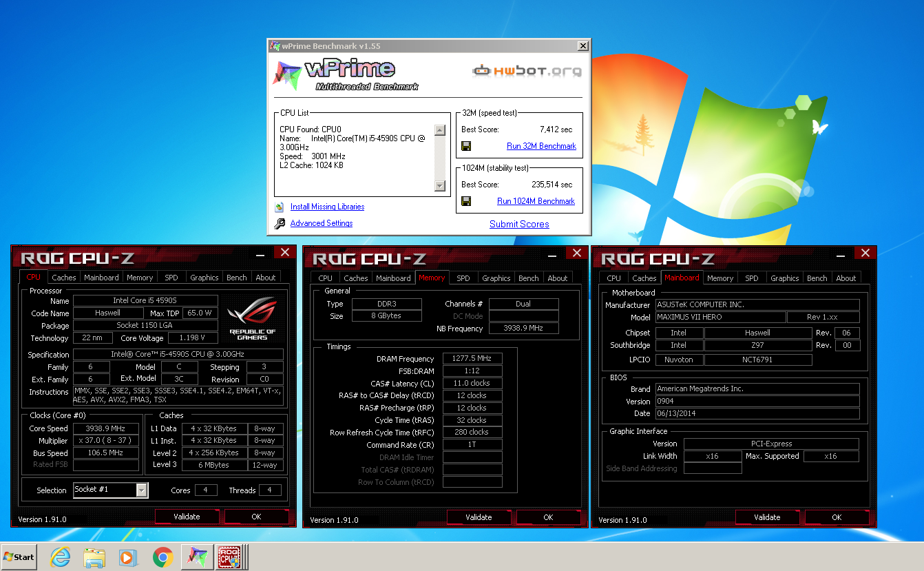
Task: Close the left CPU-Z CPU window
Action: [x=285, y=252]
